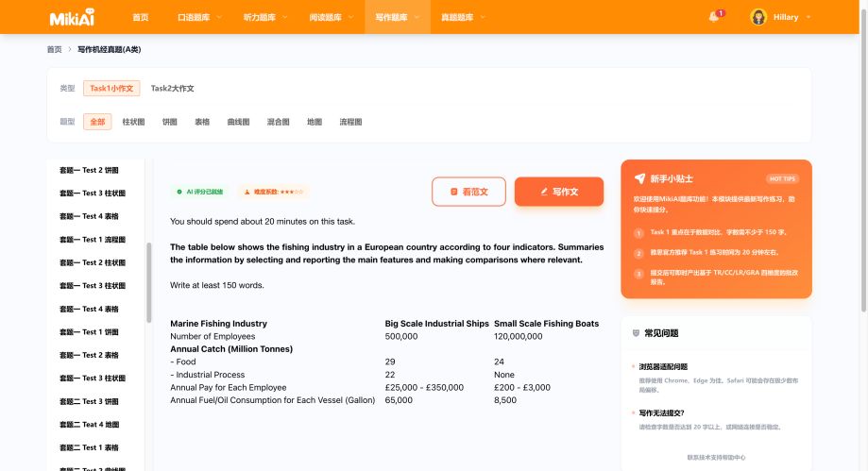Select the Task1小作文 type filter
The height and width of the screenshot is (471, 868).
[111, 88]
